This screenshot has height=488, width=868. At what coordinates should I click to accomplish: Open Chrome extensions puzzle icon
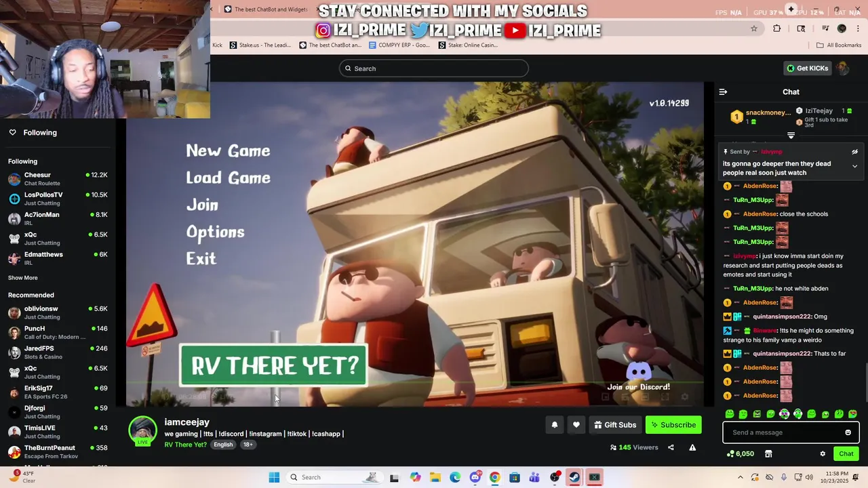pyautogui.click(x=776, y=28)
